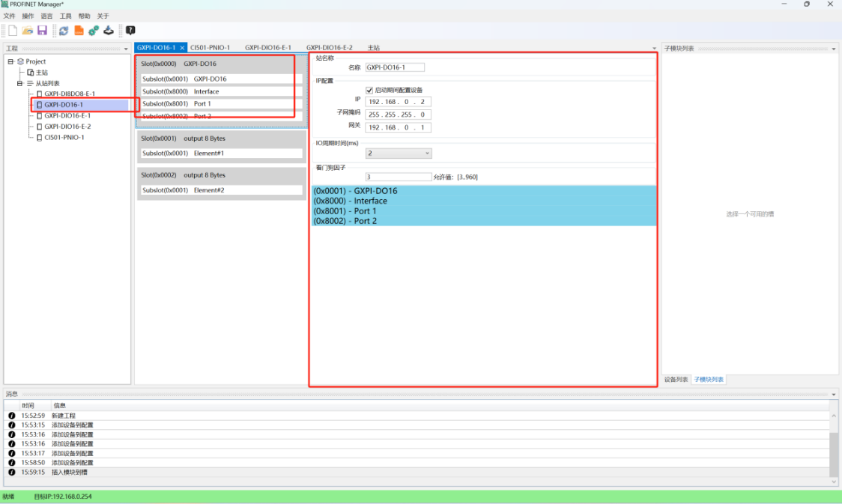Screen dimensions: 842x504
Task: Open the 工具 menu
Action: pos(65,16)
